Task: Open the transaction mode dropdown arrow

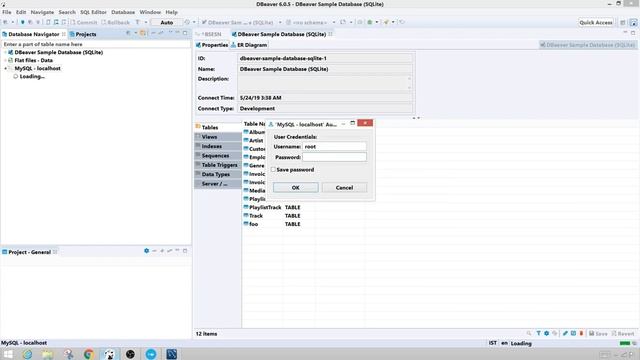Action: pos(146,22)
